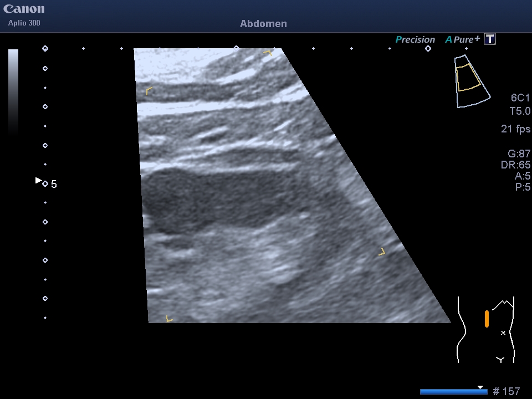Click the cine position triangle marker

point(480,387)
